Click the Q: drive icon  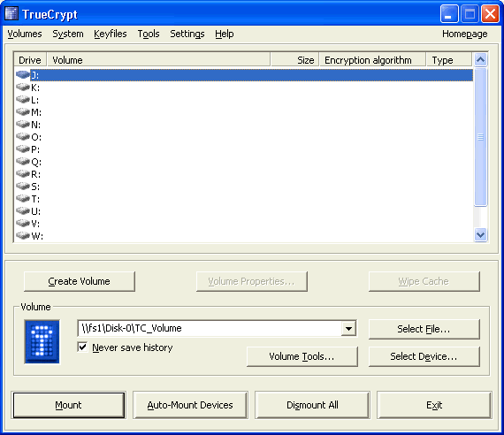point(23,162)
